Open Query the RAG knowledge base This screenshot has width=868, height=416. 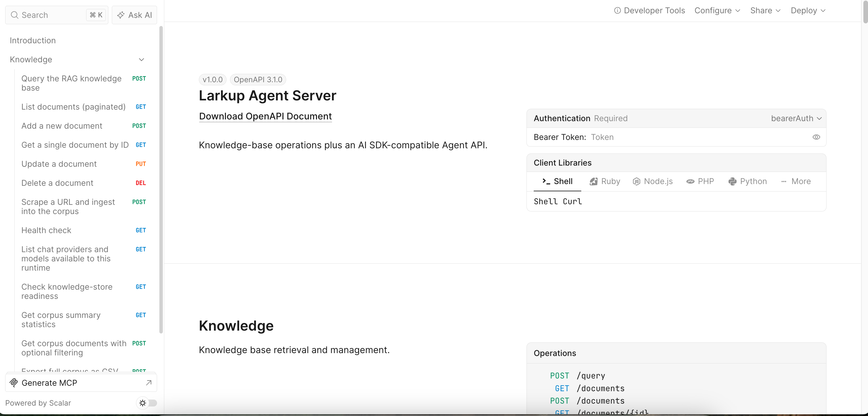coord(84,83)
